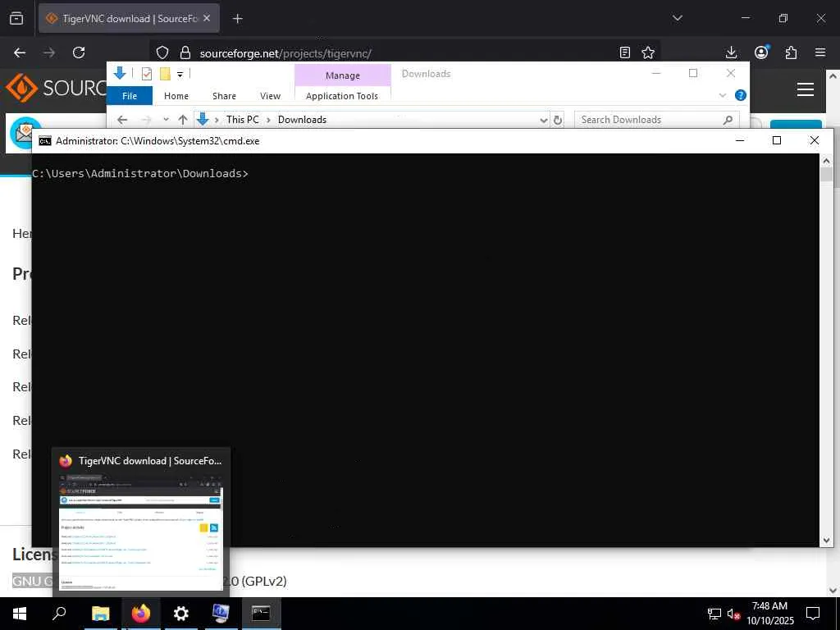Expand Explorer address bar history dropdown

pyautogui.click(x=544, y=120)
